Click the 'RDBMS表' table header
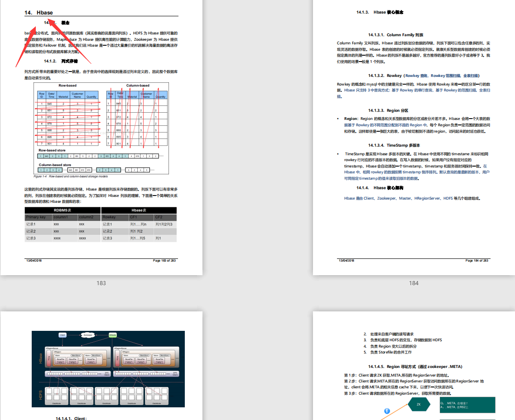 (63, 210)
